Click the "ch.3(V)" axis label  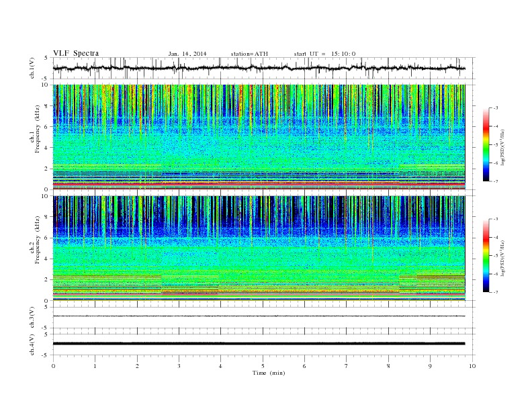click(x=32, y=318)
